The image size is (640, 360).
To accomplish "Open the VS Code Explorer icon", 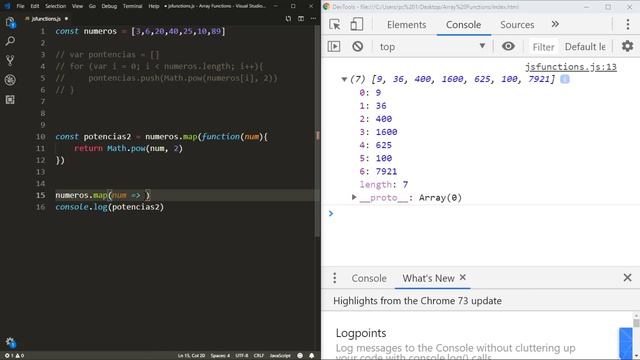I will pyautogui.click(x=10, y=22).
